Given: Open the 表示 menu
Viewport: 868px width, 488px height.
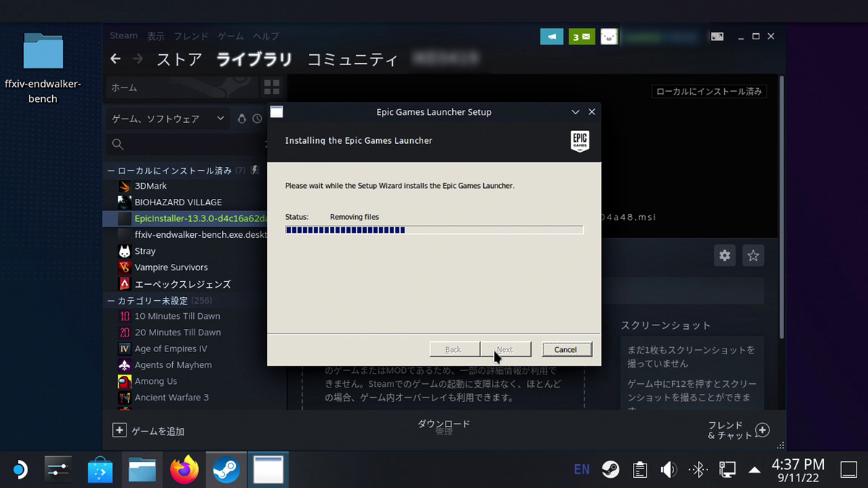Looking at the screenshot, I should [x=156, y=36].
